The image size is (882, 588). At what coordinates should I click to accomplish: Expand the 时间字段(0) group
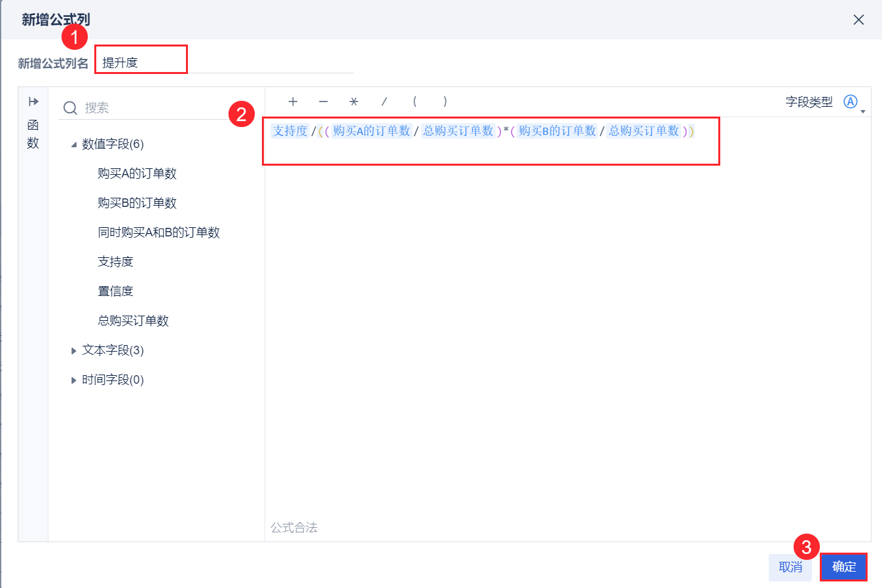click(x=74, y=380)
